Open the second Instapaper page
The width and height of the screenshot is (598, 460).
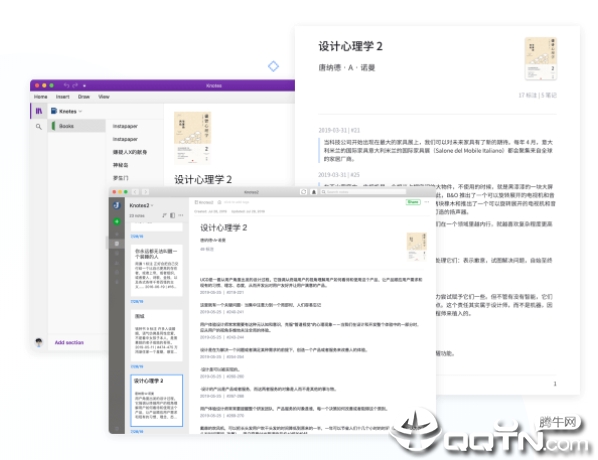pyautogui.click(x=125, y=139)
